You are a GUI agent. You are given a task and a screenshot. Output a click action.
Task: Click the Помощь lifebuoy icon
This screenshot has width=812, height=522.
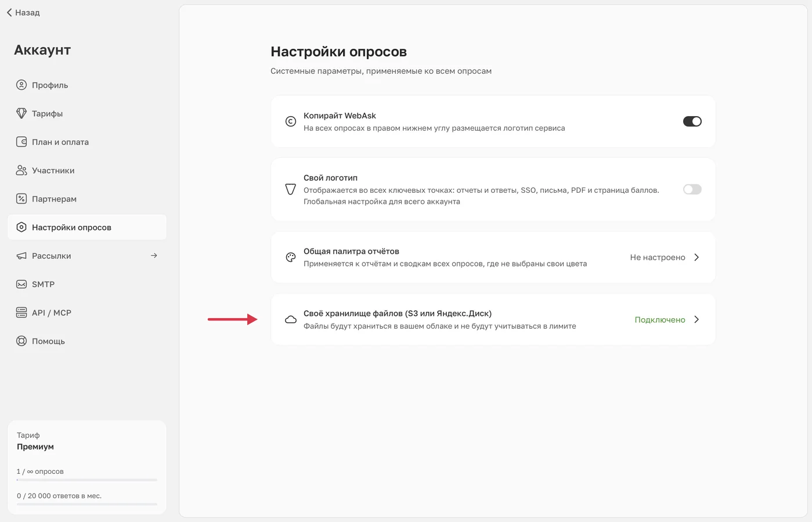pos(21,341)
